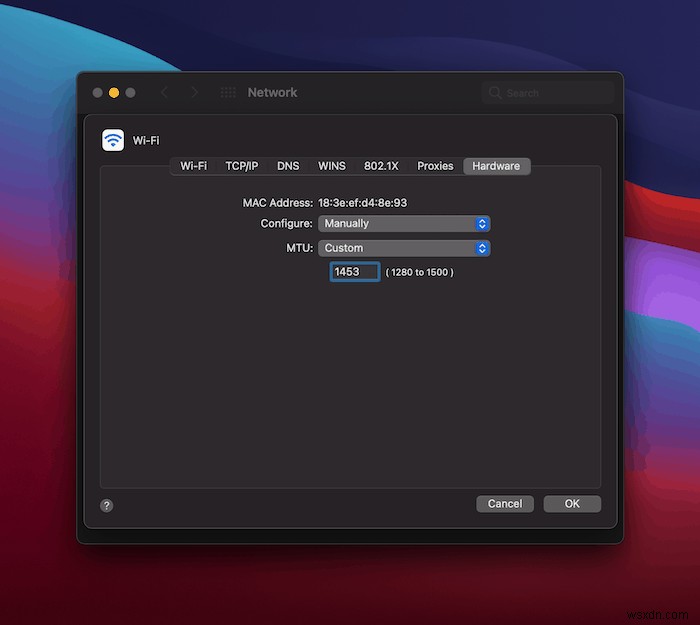
Task: Click the 'MAC Address:' label
Action: pyautogui.click(x=278, y=203)
